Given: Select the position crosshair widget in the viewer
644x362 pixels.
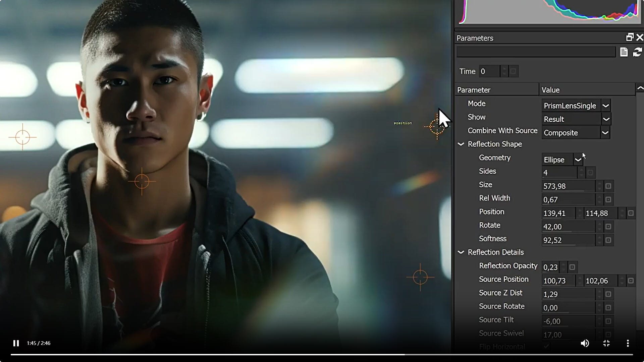Looking at the screenshot, I should click(x=437, y=127).
